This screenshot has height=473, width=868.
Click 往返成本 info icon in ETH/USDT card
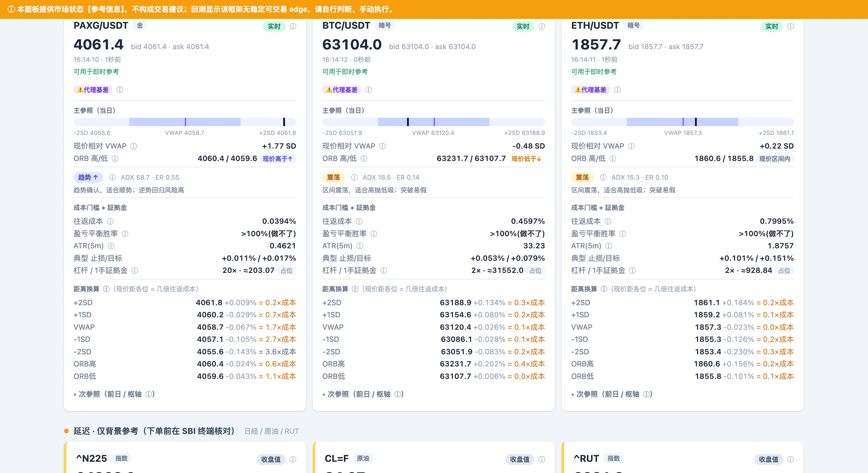click(x=608, y=221)
